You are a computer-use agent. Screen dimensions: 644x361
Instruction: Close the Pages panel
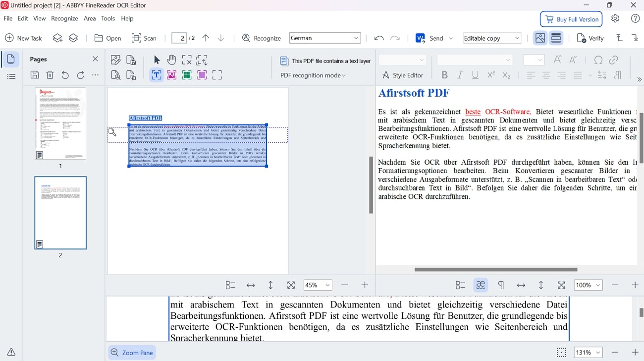95,59
